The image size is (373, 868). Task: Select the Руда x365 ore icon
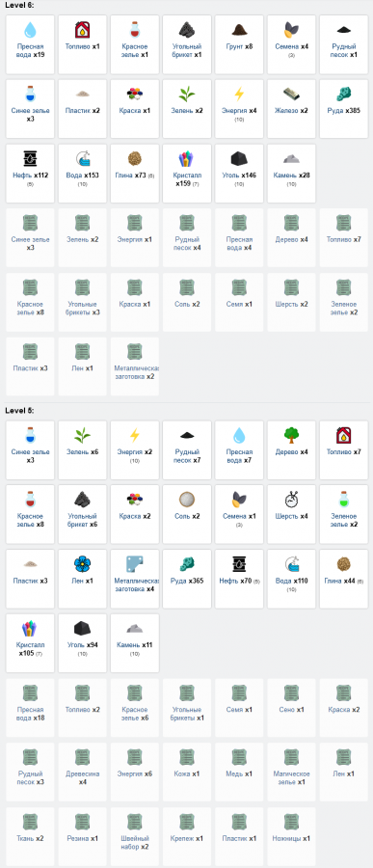tap(187, 564)
